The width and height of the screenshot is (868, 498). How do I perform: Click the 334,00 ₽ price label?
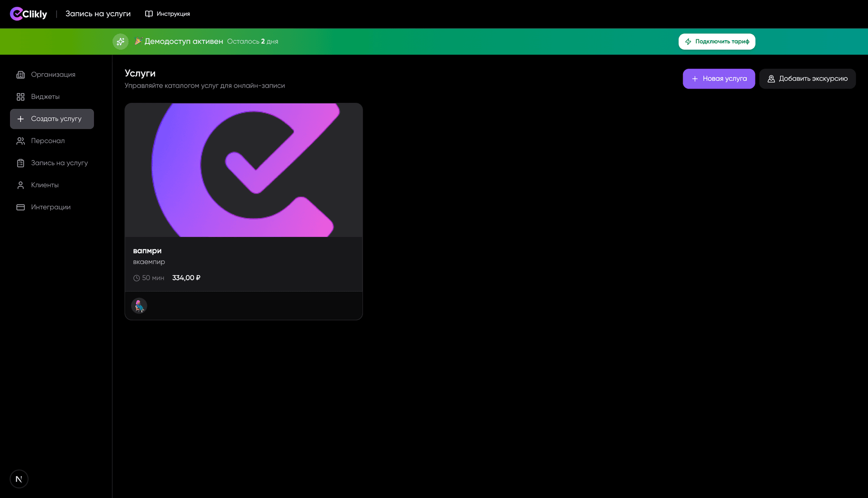186,278
